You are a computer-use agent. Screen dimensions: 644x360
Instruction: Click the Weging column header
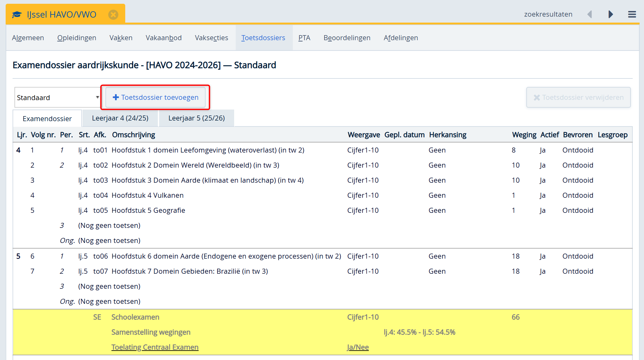(524, 135)
